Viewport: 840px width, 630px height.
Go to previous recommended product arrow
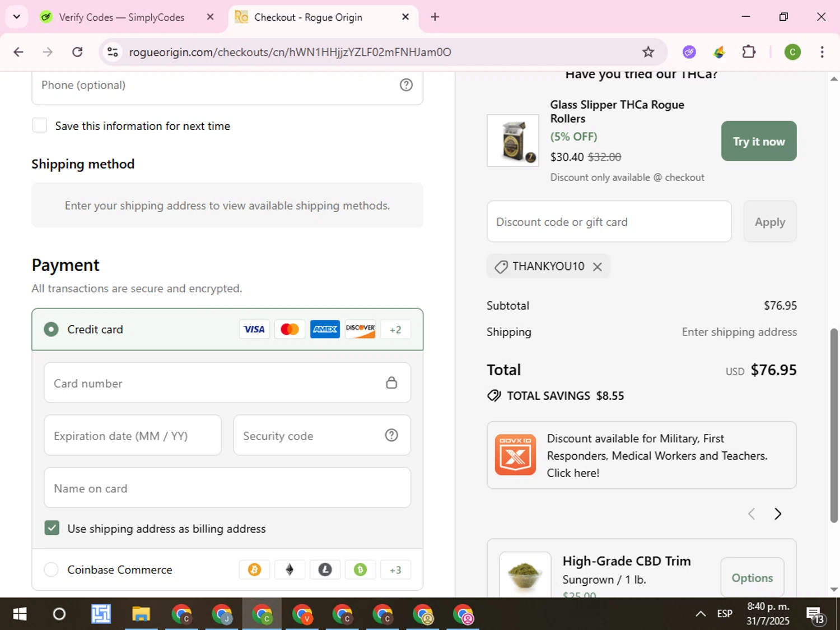(752, 514)
